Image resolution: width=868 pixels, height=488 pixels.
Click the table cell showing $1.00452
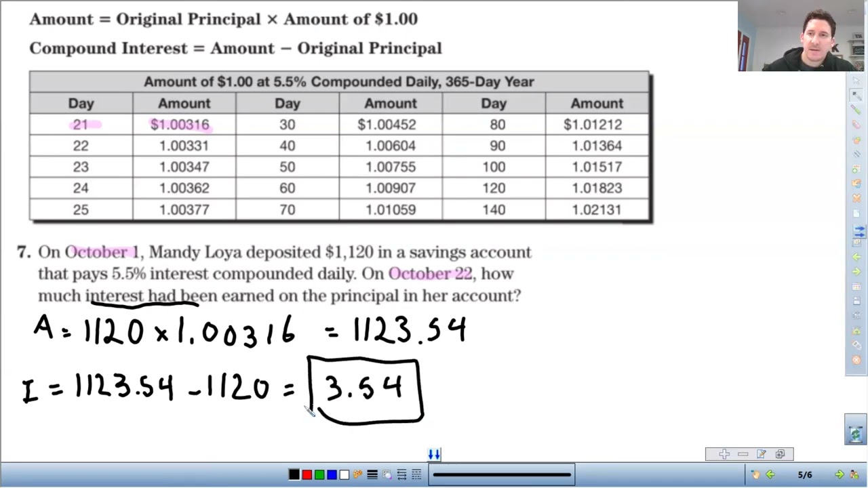click(x=390, y=125)
